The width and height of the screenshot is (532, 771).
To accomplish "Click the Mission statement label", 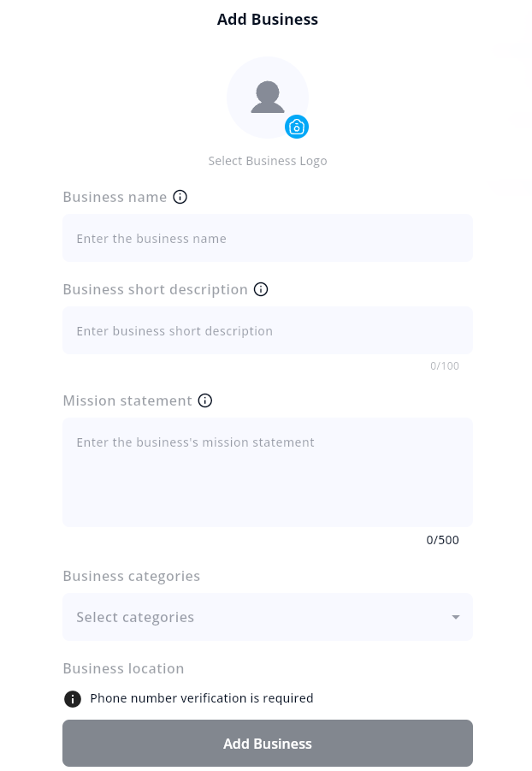I will tap(127, 400).
